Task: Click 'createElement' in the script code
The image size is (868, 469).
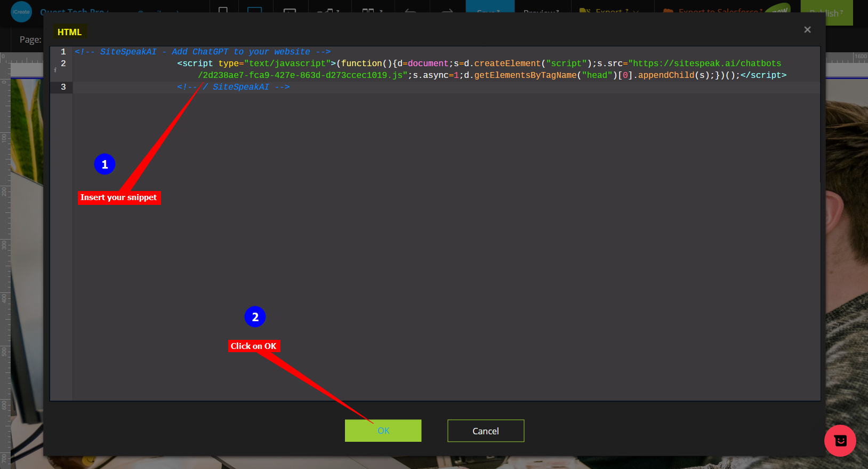Action: [507, 63]
